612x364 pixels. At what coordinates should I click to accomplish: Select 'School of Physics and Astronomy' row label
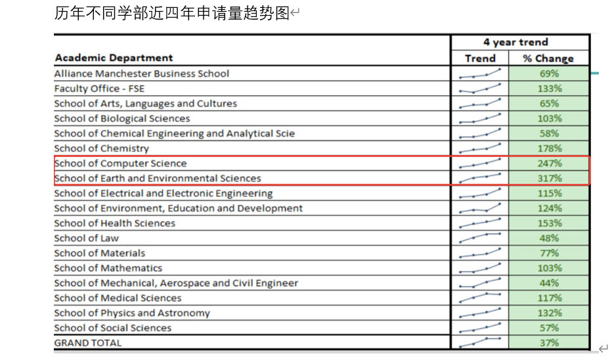click(131, 313)
